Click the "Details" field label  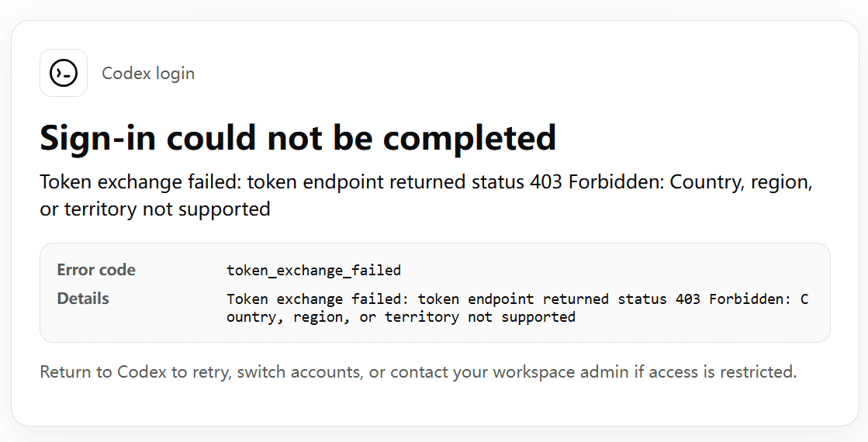(x=83, y=299)
